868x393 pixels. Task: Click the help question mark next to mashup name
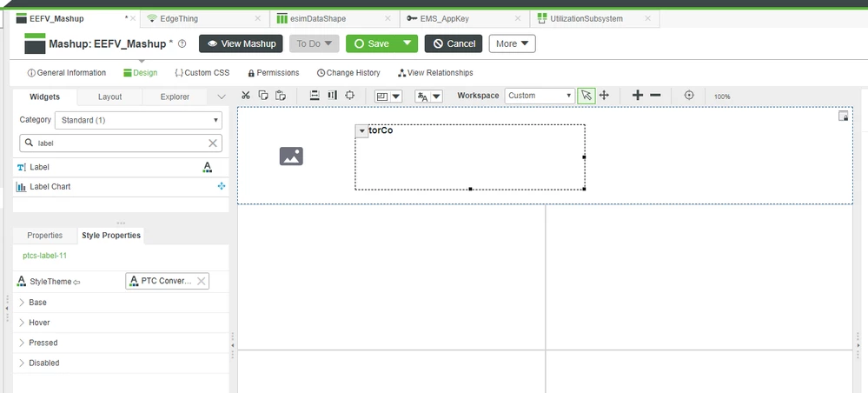pyautogui.click(x=182, y=43)
